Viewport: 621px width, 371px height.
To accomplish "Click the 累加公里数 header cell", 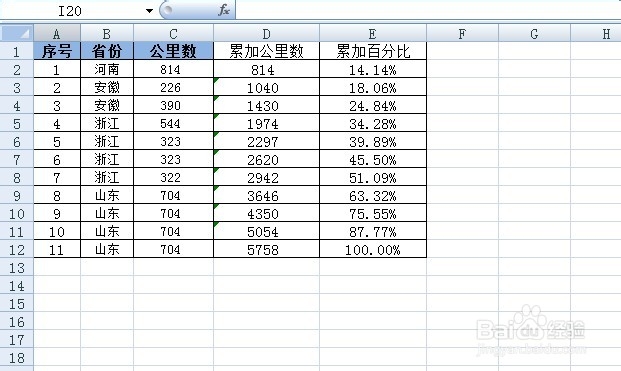I will (x=267, y=51).
